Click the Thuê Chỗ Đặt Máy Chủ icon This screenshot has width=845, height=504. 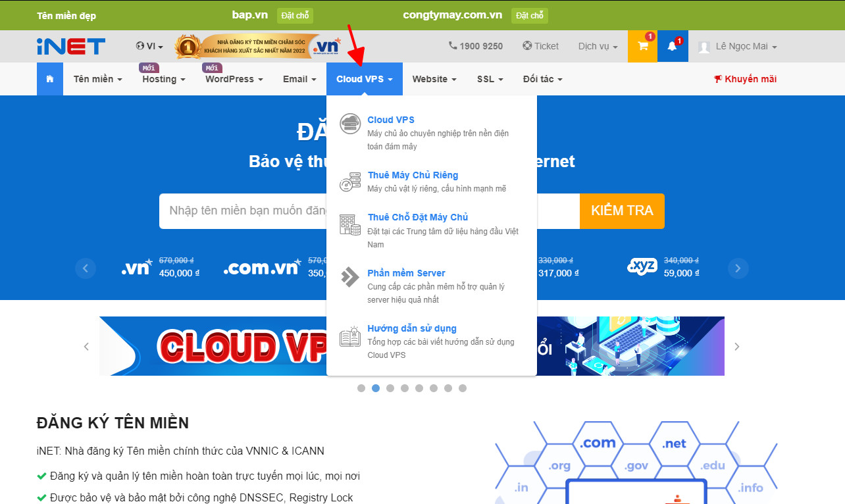350,224
